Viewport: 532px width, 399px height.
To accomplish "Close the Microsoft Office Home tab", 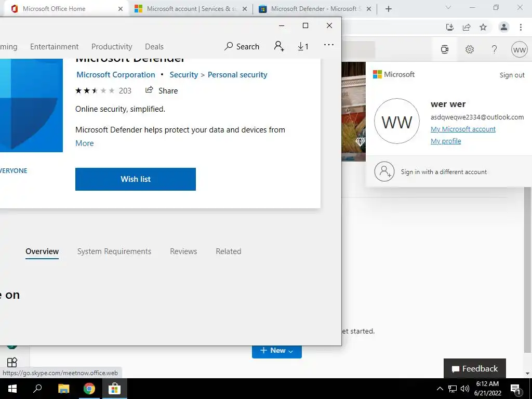I will pos(121,9).
